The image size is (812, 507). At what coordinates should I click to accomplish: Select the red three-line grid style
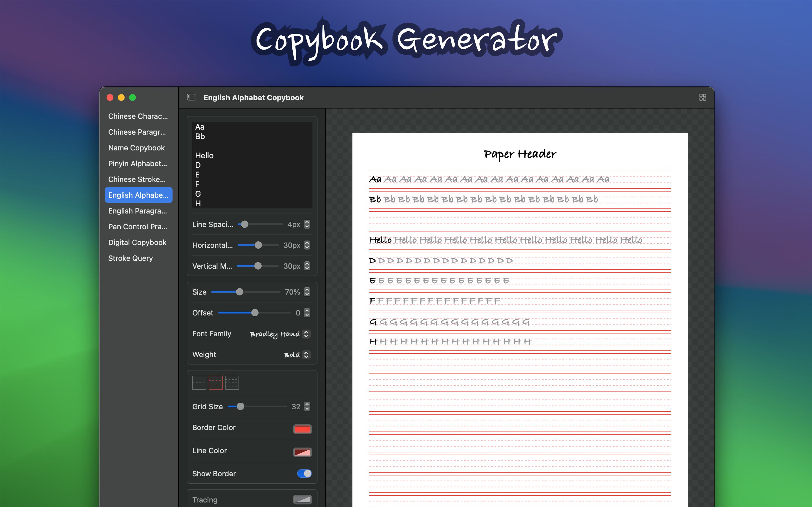215,383
